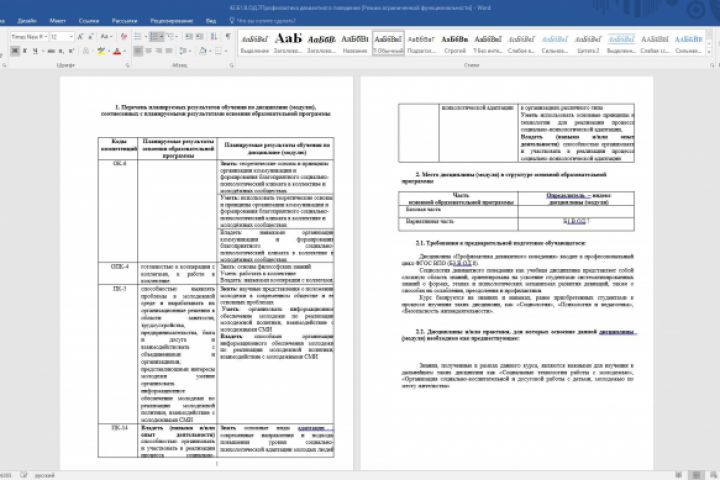Switch to Read Mode view icon

pos(678,475)
